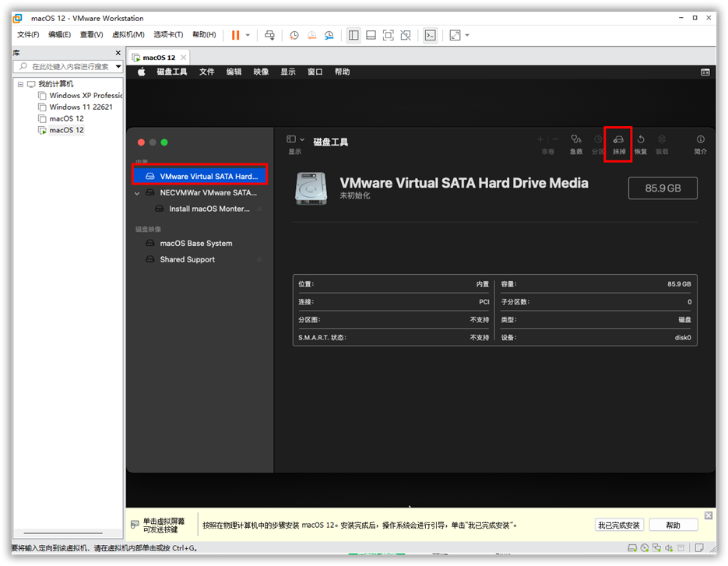The width and height of the screenshot is (728, 566).
Task: Collapse the NECVMWar VMware SATA disk node
Action: [137, 193]
